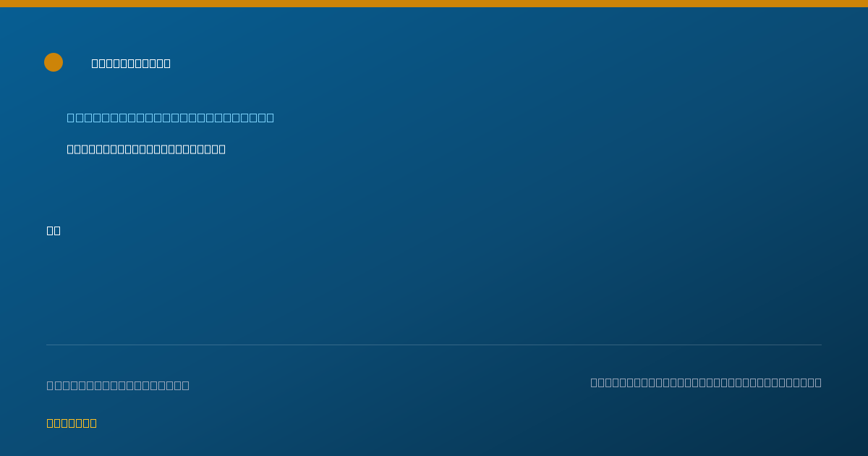Click the first character of the light blue heading
Image resolution: width=868 pixels, height=456 pixels.
[71, 117]
